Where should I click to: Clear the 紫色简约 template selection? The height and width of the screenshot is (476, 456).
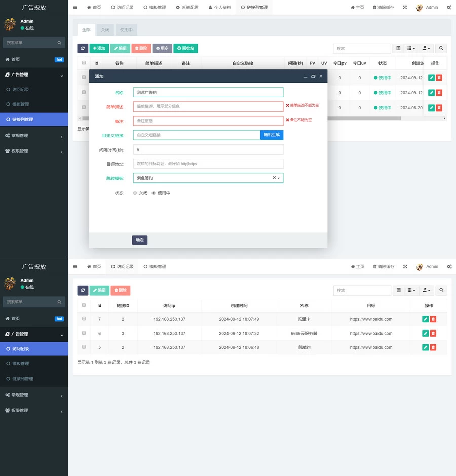click(x=274, y=178)
